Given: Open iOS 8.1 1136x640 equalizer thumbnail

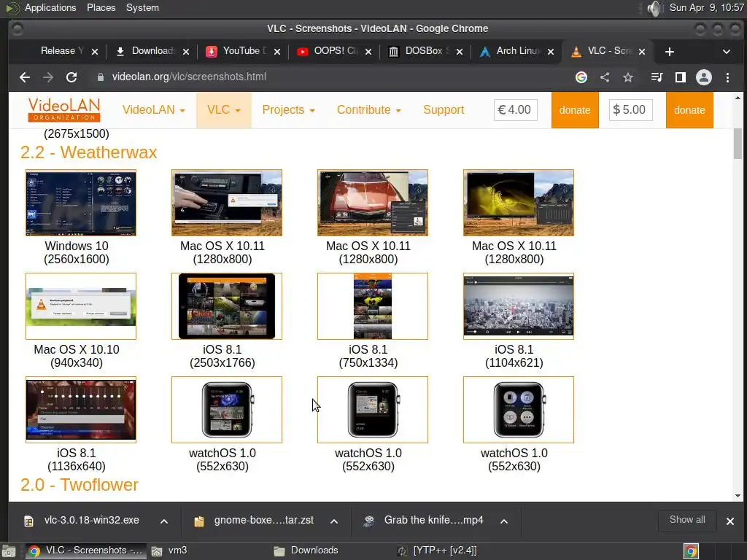Looking at the screenshot, I should click(x=81, y=410).
